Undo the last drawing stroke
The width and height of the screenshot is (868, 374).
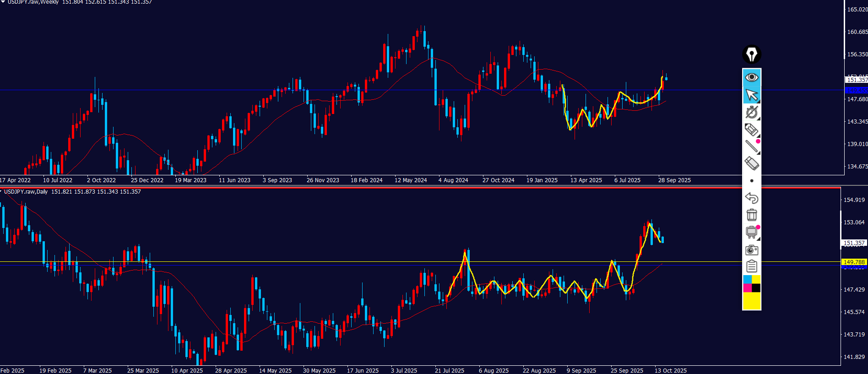click(x=751, y=198)
